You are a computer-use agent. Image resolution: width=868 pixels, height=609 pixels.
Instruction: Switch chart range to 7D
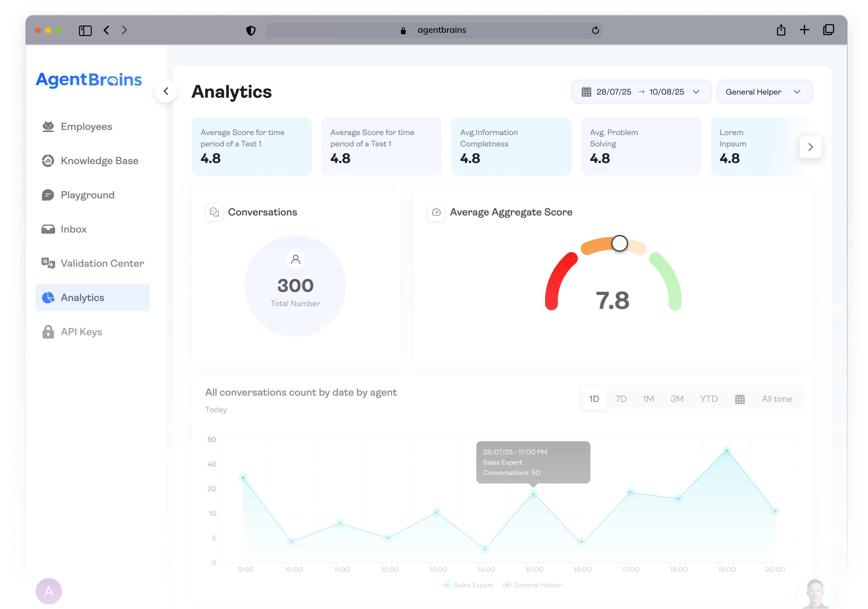(x=620, y=399)
